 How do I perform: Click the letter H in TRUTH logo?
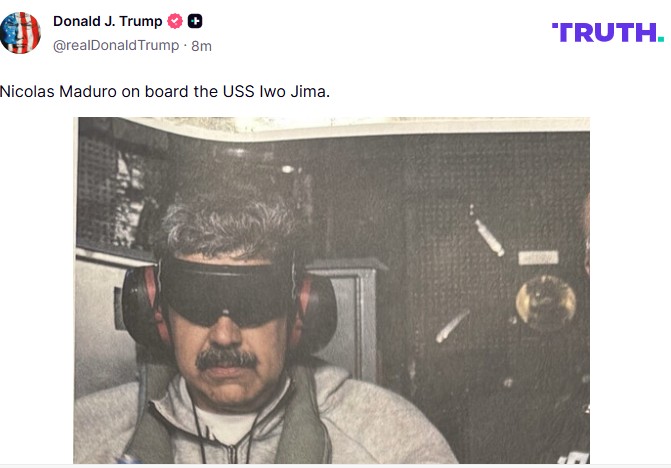(x=646, y=33)
